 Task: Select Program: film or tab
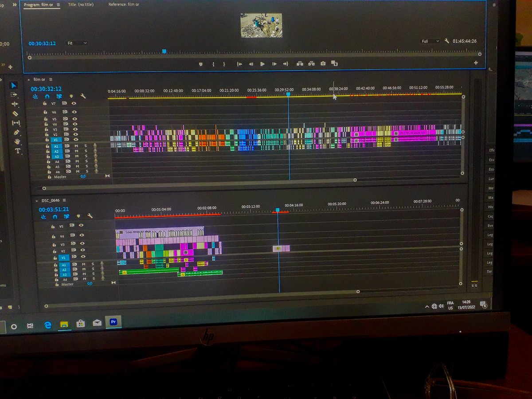click(39, 5)
